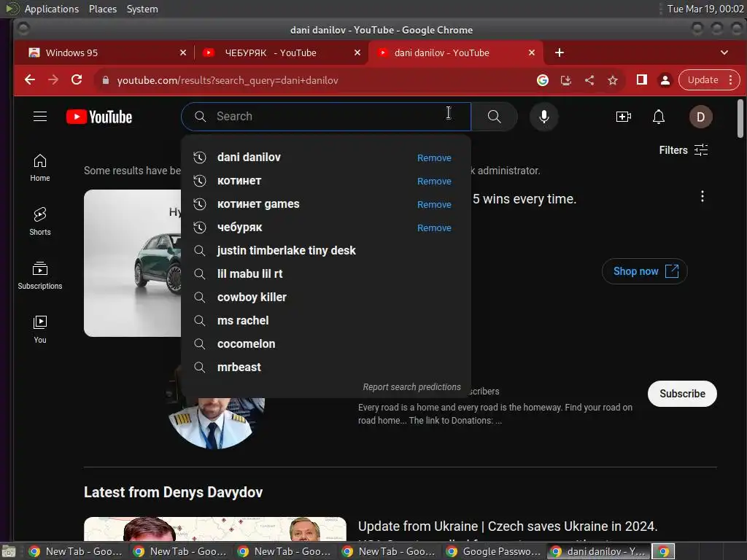Reload the page
The height and width of the screenshot is (560, 747).
(x=77, y=80)
